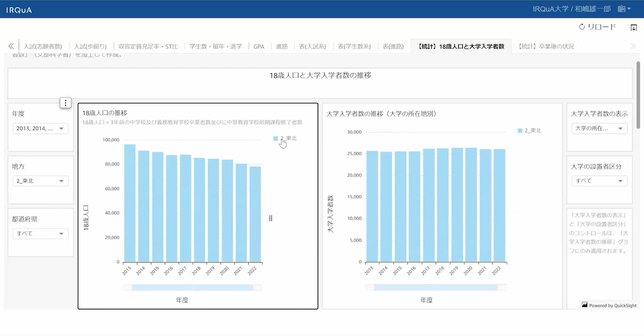Click the IRQuA logo
The height and width of the screenshot is (336, 644).
tap(19, 10)
